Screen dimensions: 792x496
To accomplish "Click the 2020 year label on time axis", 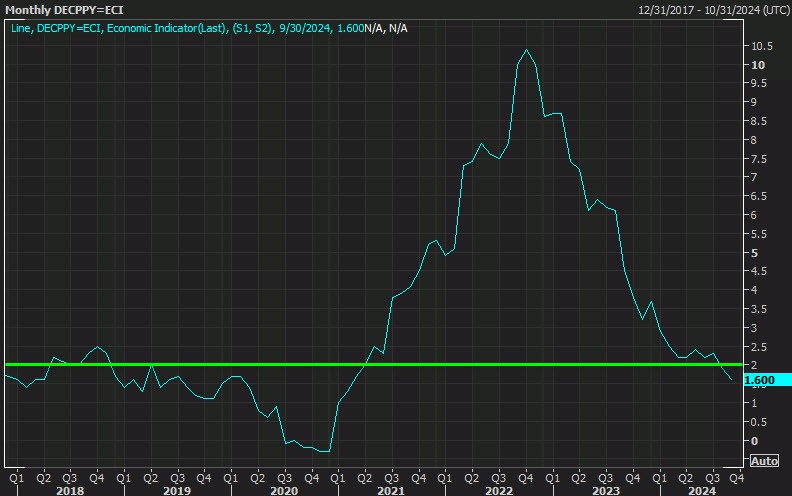I will pos(284,490).
